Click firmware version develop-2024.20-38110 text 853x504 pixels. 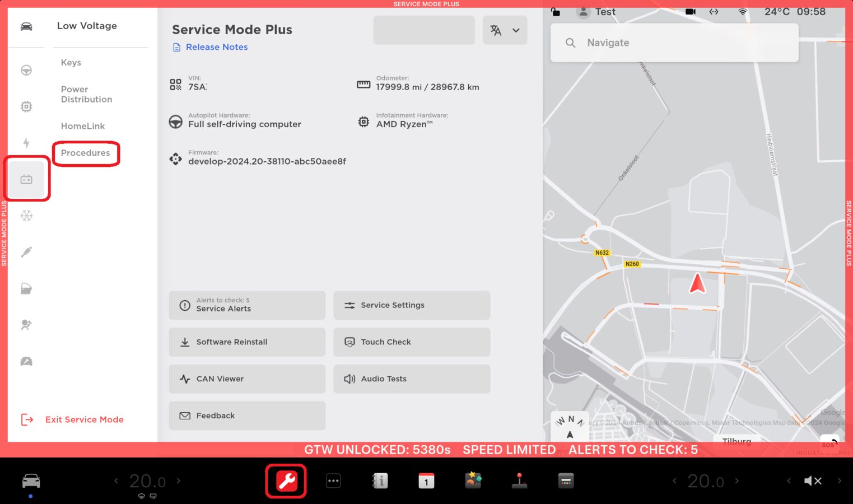click(x=267, y=161)
